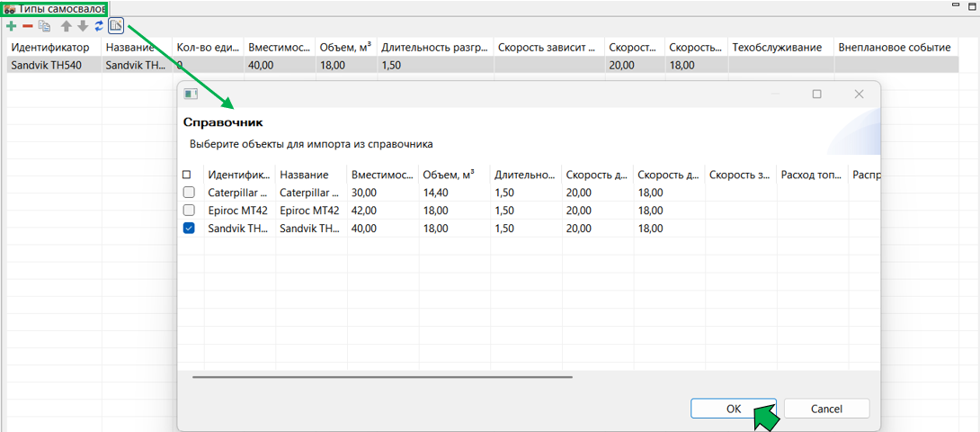The image size is (980, 432).
Task: Click the Кол-во еди... column header
Action: pyautogui.click(x=208, y=47)
